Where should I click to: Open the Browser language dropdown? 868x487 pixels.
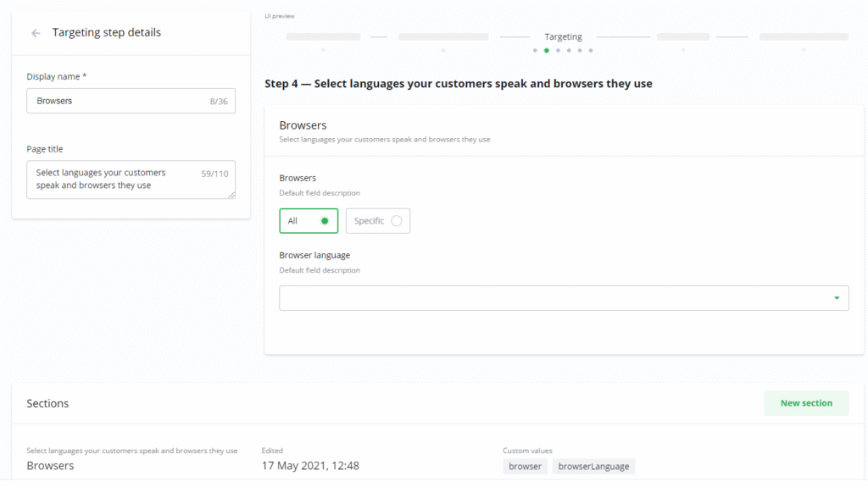tap(563, 298)
